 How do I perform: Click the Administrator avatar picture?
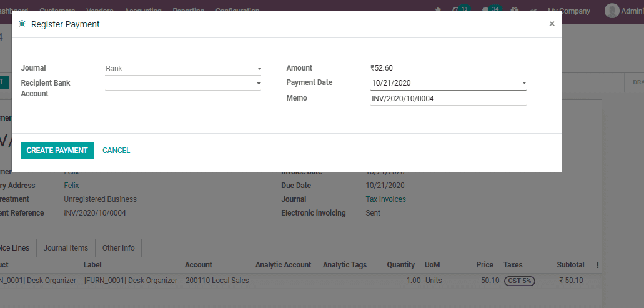(x=612, y=11)
